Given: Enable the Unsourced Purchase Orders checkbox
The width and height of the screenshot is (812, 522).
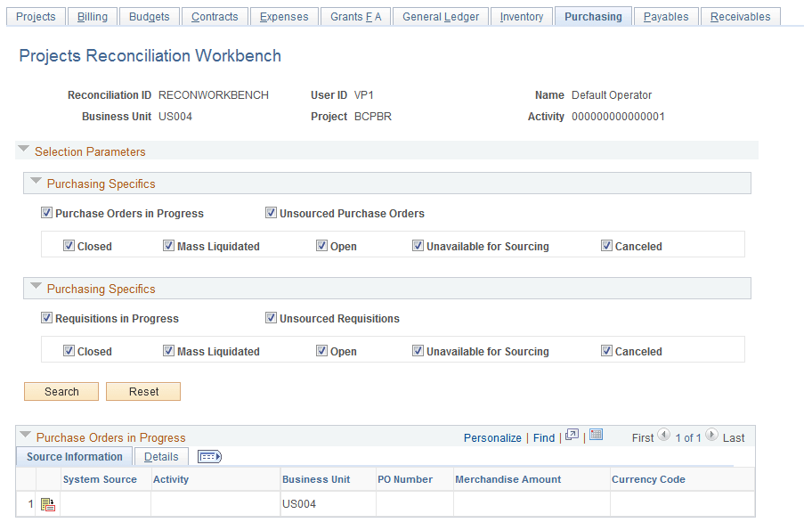Looking at the screenshot, I should pos(272,212).
